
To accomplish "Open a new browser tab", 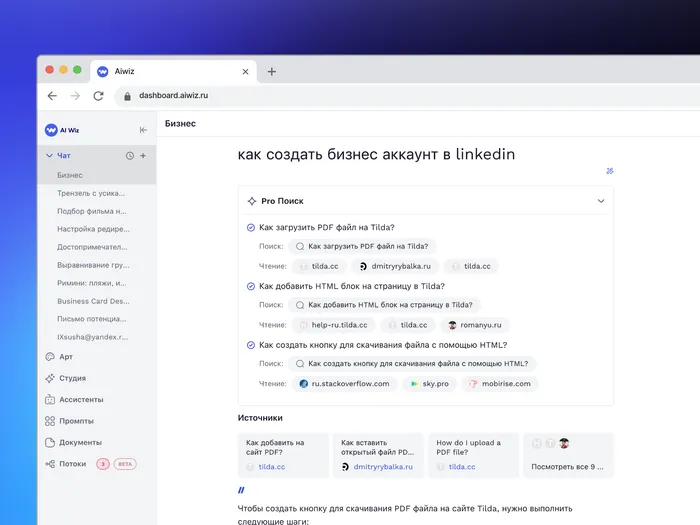I will click(272, 71).
